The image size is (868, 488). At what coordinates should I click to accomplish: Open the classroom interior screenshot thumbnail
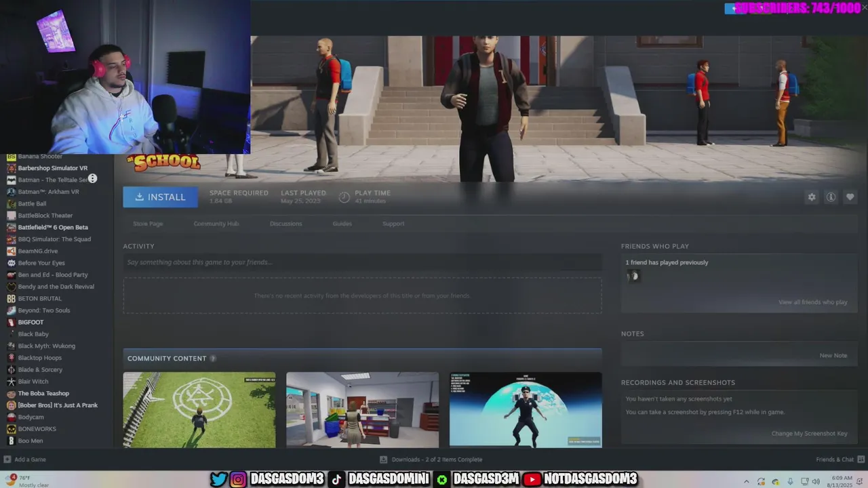click(362, 409)
